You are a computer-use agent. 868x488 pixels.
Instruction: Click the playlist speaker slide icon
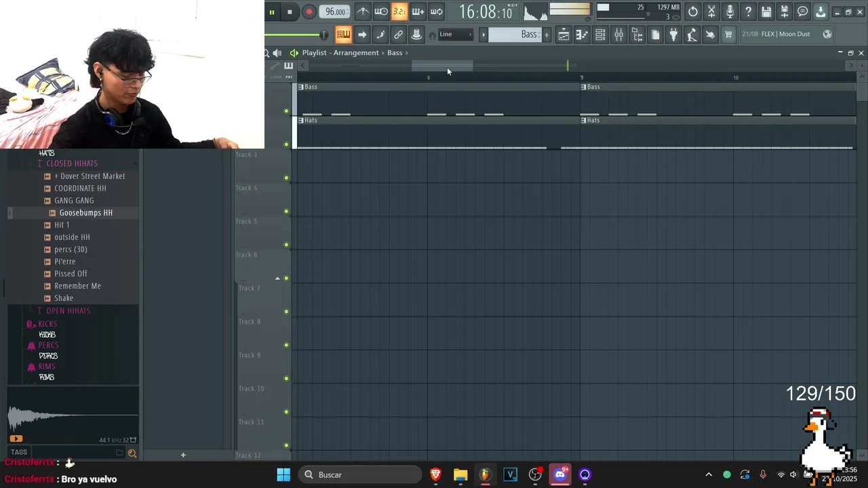(277, 53)
